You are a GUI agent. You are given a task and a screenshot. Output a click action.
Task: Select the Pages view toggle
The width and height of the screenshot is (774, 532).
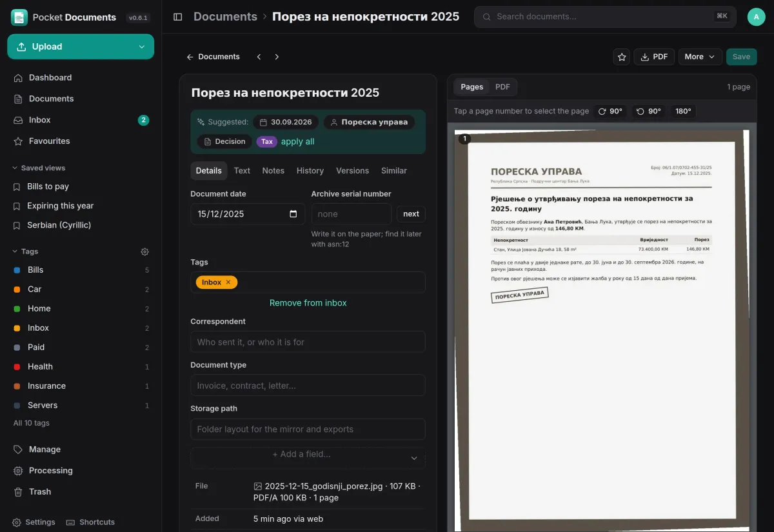point(472,87)
